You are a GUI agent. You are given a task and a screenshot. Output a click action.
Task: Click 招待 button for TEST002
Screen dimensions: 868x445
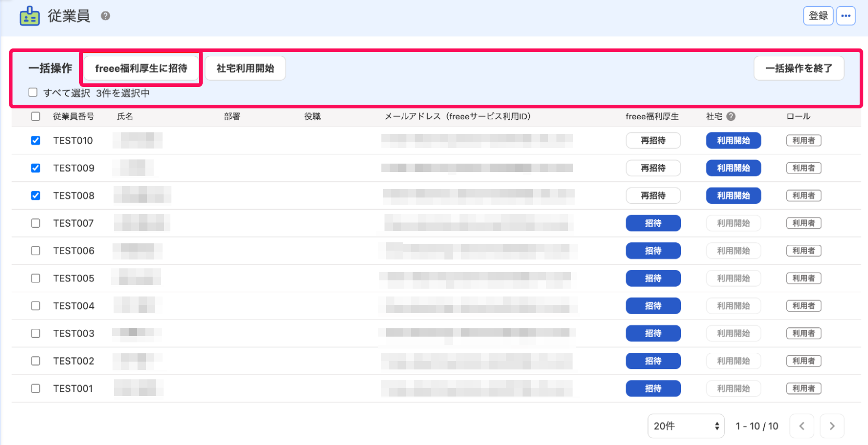(x=653, y=361)
